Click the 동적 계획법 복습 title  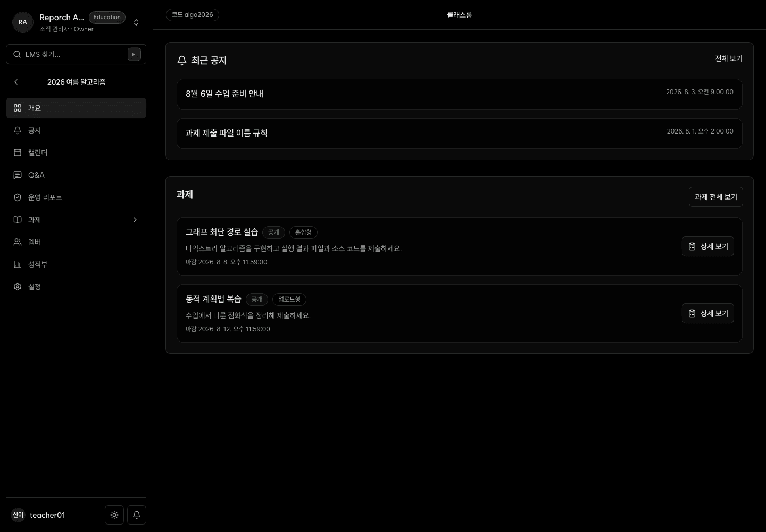click(x=213, y=299)
